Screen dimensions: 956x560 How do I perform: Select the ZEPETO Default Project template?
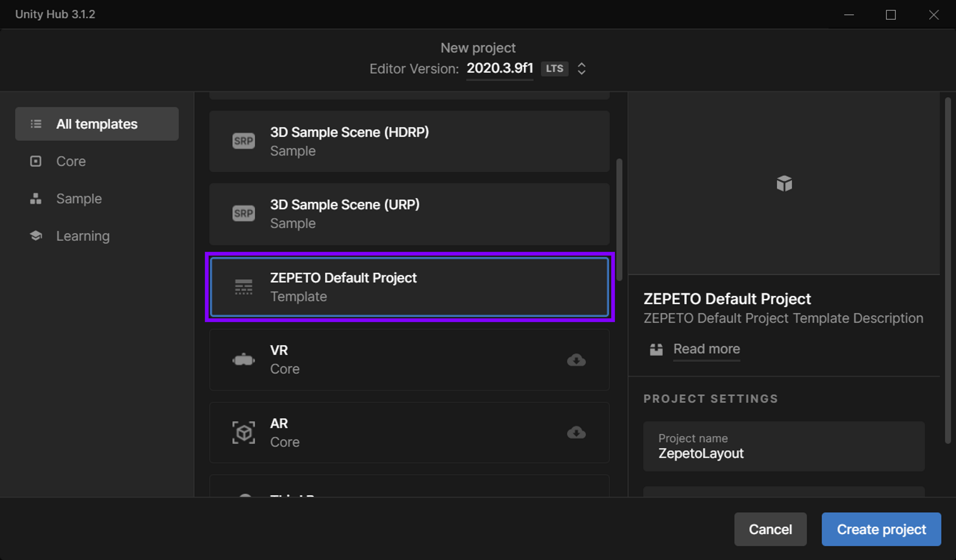click(x=409, y=287)
